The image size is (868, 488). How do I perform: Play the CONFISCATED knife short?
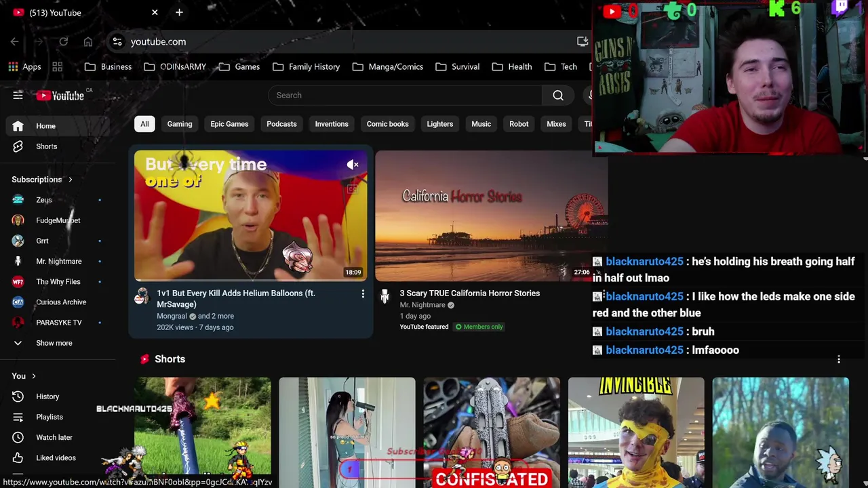tap(492, 432)
